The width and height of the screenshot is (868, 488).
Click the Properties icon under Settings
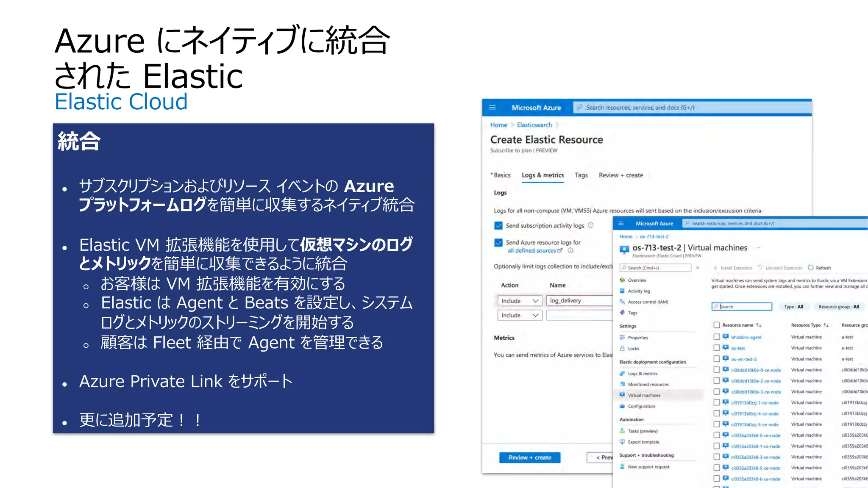(622, 338)
